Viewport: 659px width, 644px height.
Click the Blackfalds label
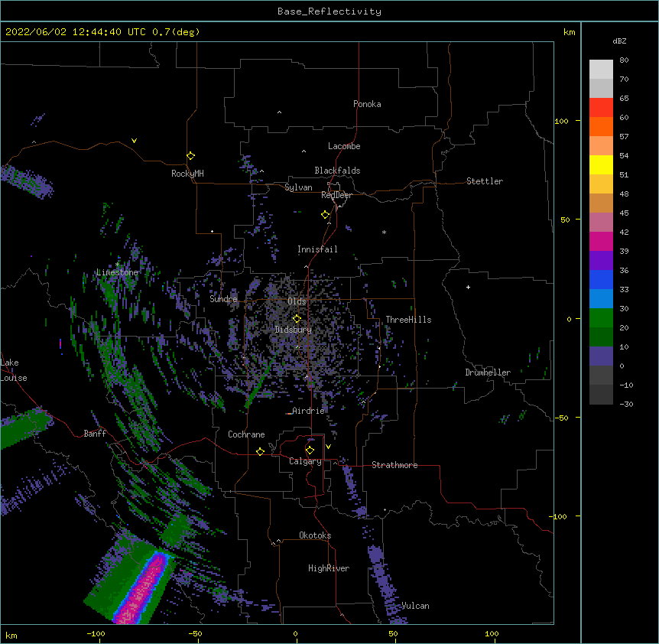[337, 171]
